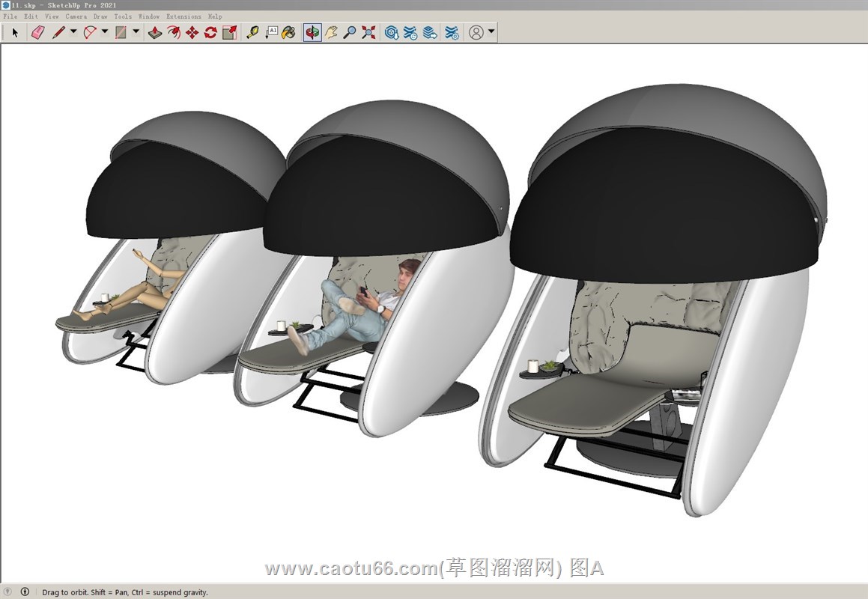868x599 pixels.
Task: Activate the Tape Measure tool
Action: (252, 32)
